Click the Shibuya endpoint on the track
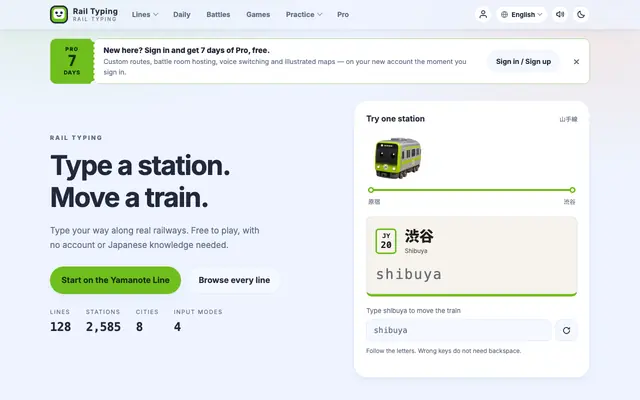Image resolution: width=640 pixels, height=400 pixels. (572, 190)
